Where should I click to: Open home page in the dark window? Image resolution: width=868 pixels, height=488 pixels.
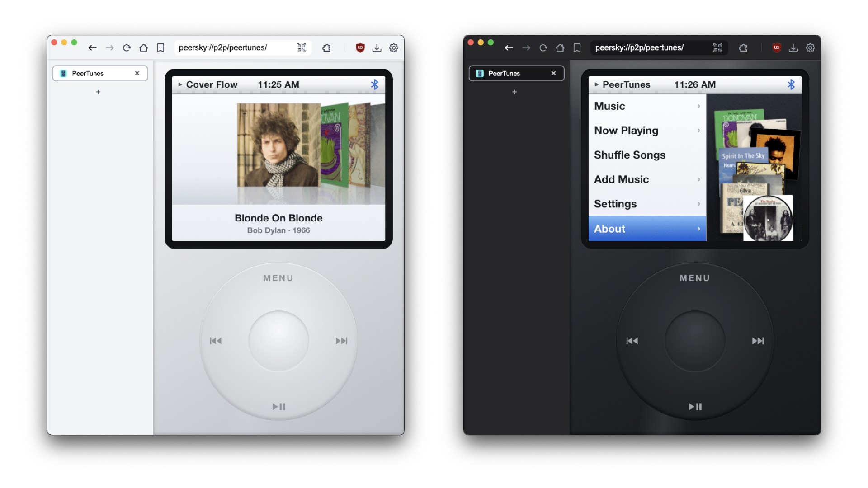tap(560, 48)
